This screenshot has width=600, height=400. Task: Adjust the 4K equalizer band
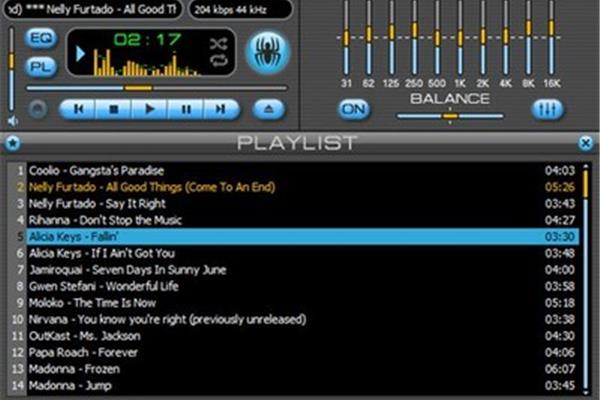[x=505, y=38]
